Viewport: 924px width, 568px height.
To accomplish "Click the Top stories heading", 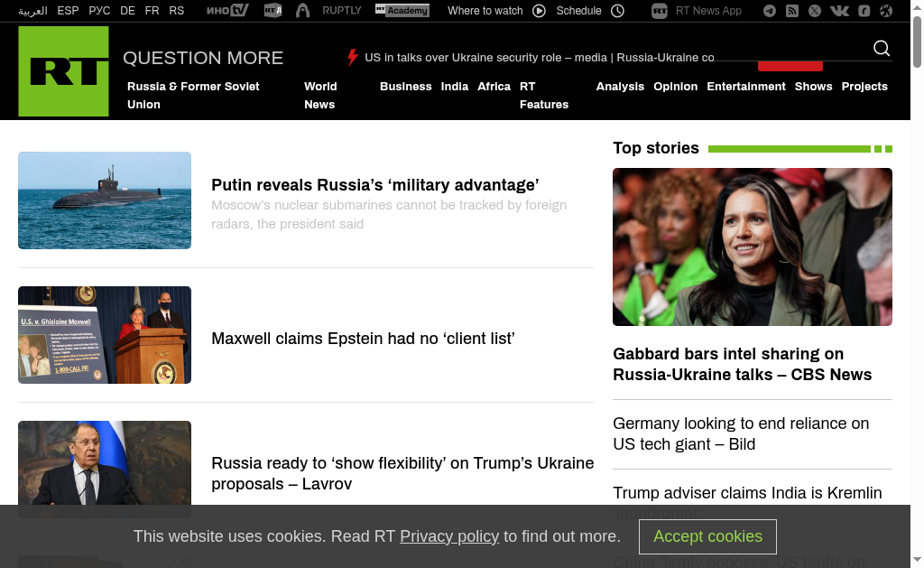I will (656, 148).
